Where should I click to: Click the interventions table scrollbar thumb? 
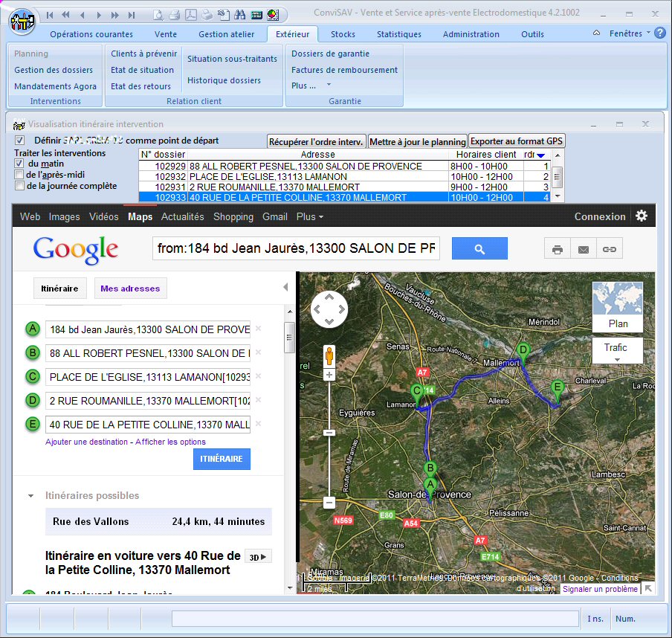coord(557,177)
